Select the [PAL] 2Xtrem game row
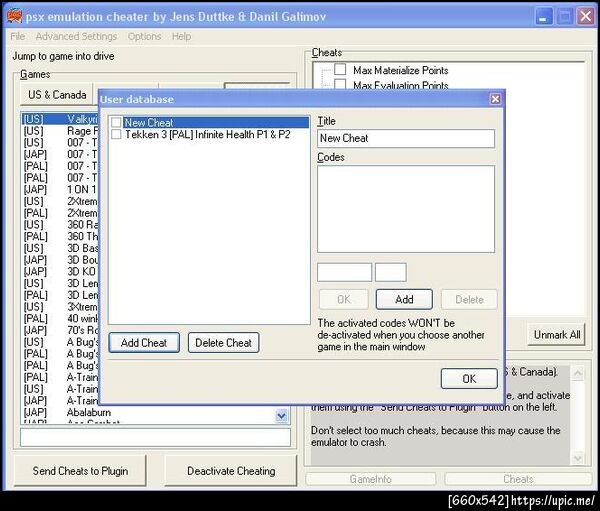The height and width of the screenshot is (511, 600). pyautogui.click(x=60, y=213)
